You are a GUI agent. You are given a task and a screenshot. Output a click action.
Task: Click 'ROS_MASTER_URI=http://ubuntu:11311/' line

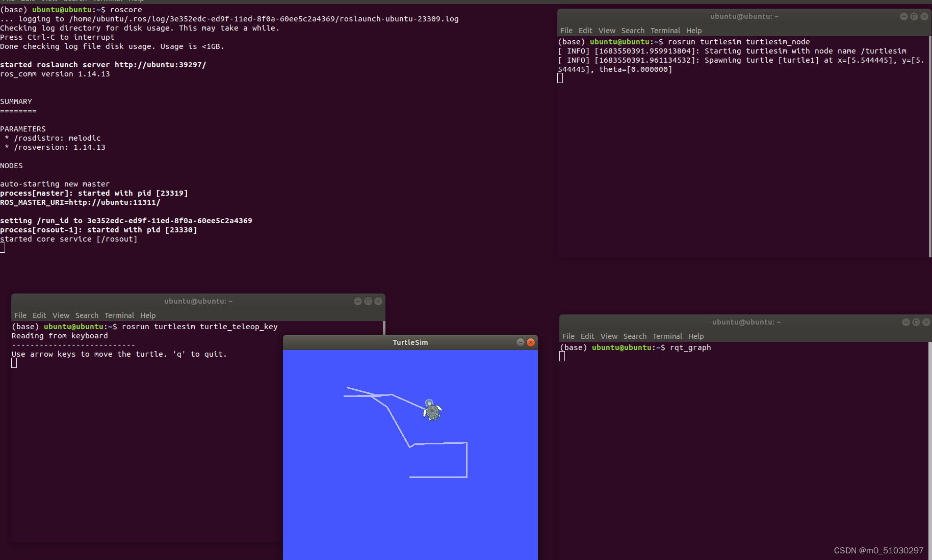[80, 202]
